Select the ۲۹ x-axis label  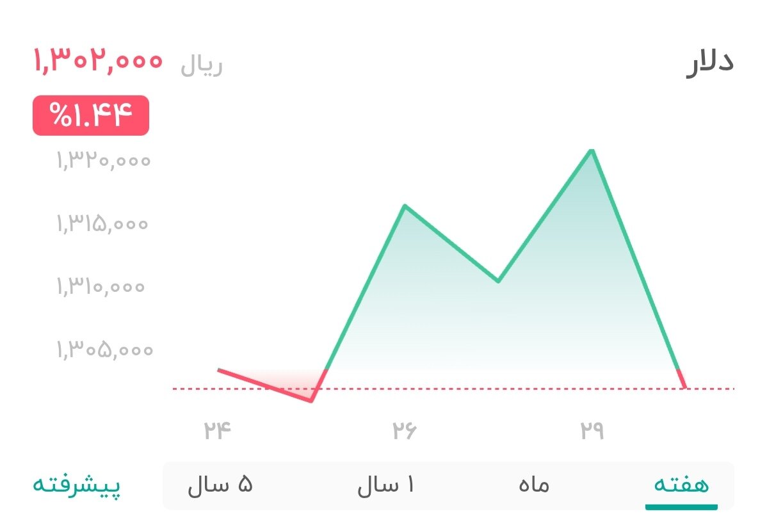point(592,429)
